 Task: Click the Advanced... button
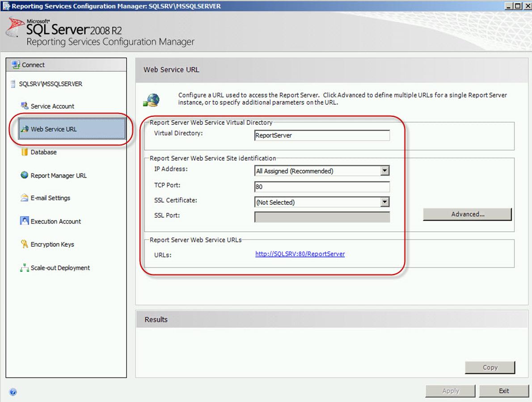click(467, 214)
